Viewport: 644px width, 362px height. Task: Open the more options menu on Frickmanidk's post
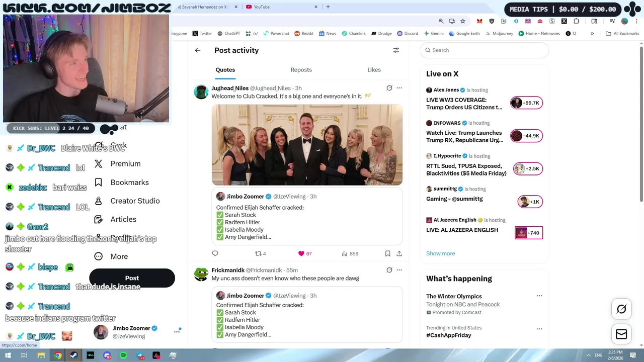tap(399, 270)
